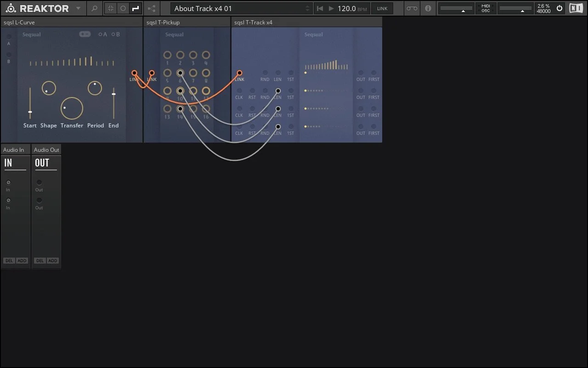Click DEL button in Audio Out module
The width and height of the screenshot is (588, 368).
click(x=40, y=261)
